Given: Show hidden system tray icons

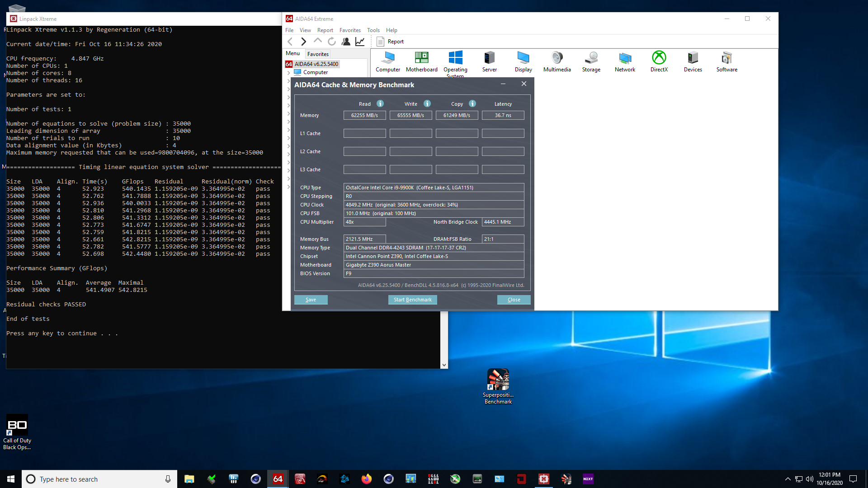Looking at the screenshot, I should tap(788, 479).
